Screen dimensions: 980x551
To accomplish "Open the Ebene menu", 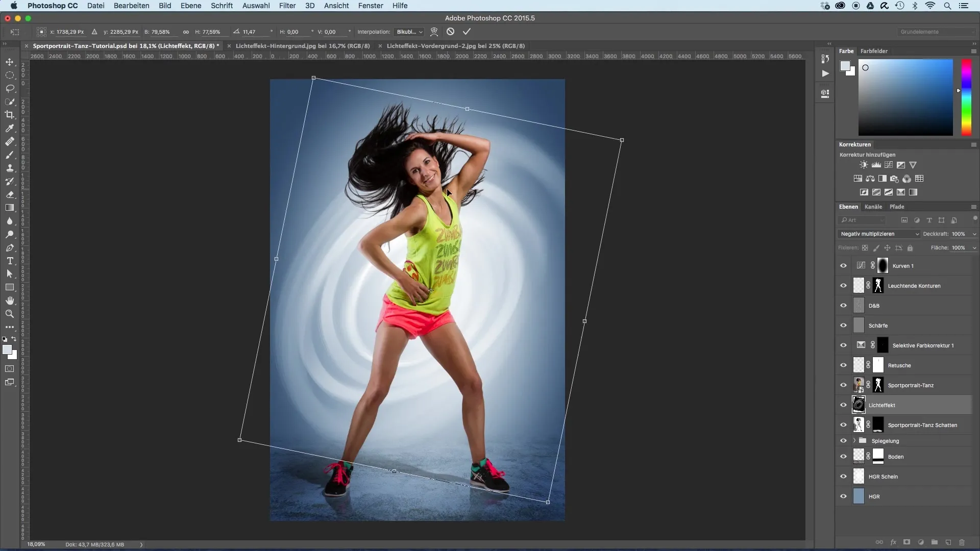I will [191, 6].
